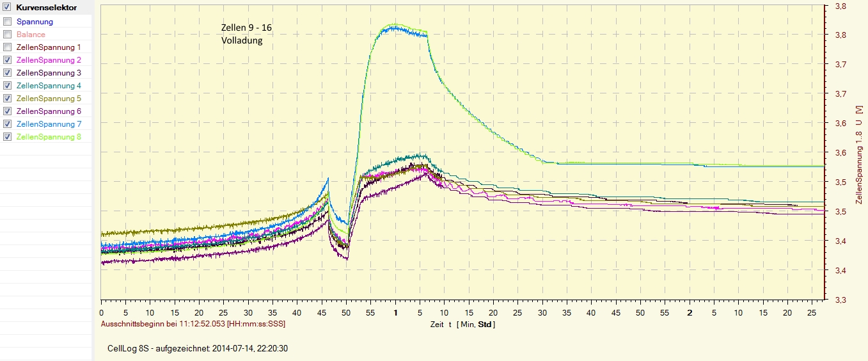Select the 'Zeit t [Min, Std]' axis title

(x=462, y=325)
